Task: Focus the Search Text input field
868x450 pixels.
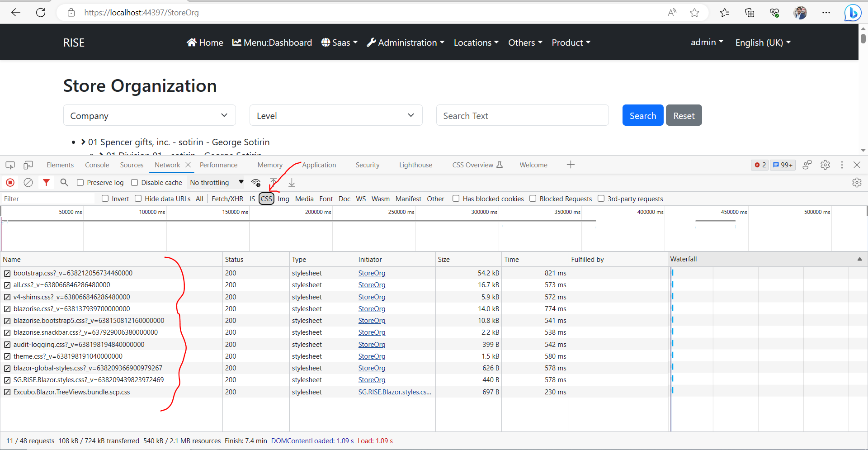Action: point(522,116)
